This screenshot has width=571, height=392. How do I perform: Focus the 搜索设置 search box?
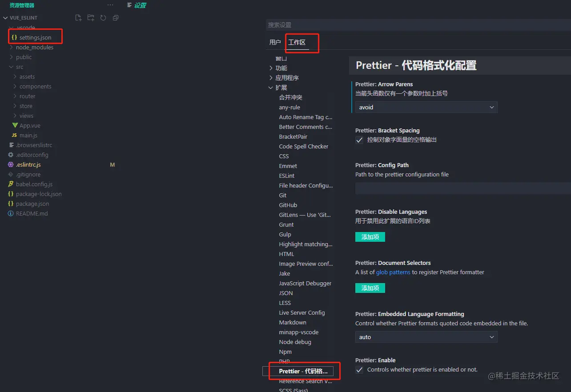[418, 25]
